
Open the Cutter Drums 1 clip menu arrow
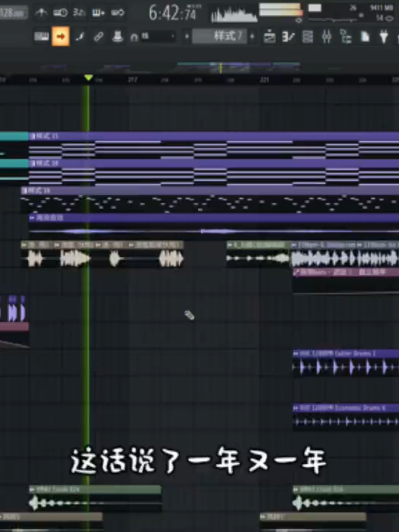(x=296, y=354)
